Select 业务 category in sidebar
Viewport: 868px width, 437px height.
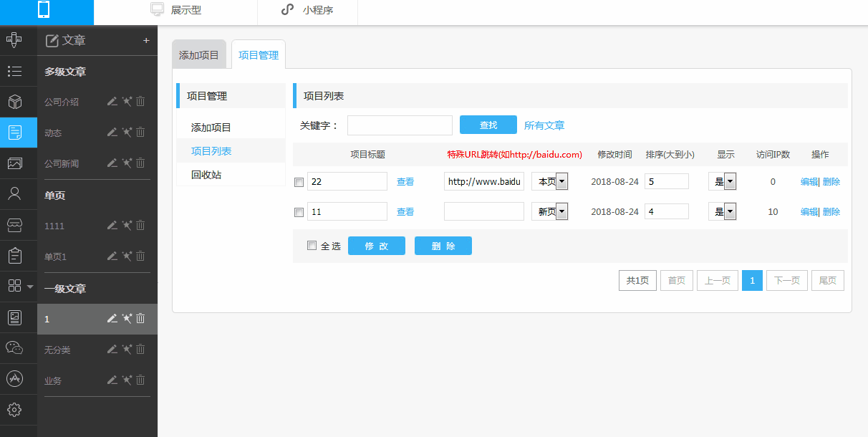(x=53, y=380)
